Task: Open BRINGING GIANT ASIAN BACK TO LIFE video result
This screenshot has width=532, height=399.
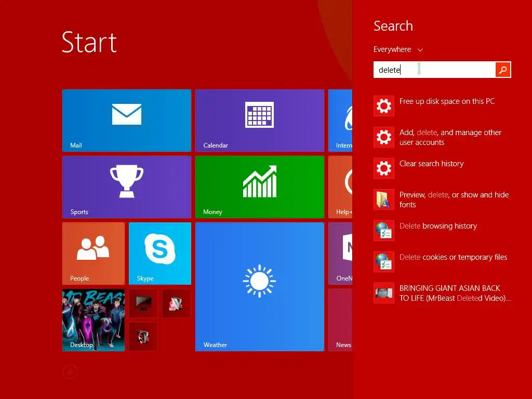Action: pyautogui.click(x=443, y=293)
